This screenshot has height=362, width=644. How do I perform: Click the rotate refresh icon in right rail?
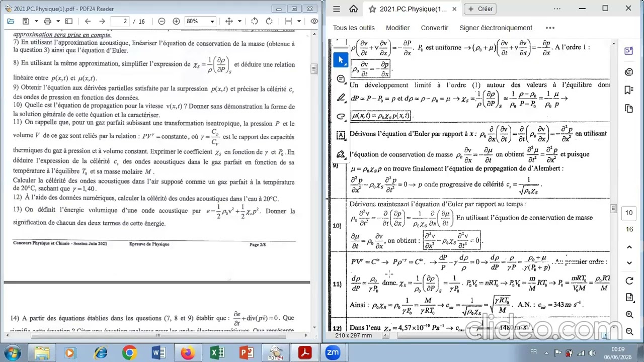click(x=629, y=281)
